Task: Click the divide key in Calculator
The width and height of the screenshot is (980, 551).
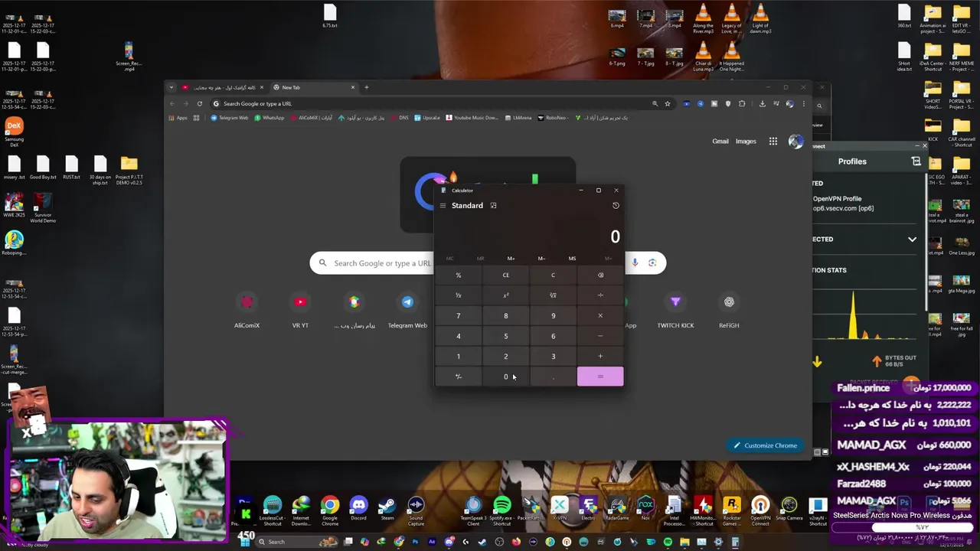Action: 600,295
